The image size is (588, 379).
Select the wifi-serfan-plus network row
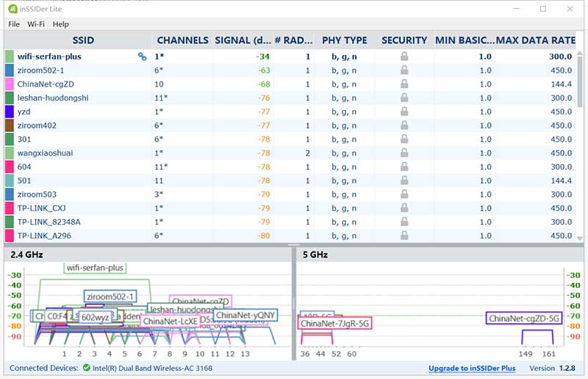pyautogui.click(x=290, y=57)
